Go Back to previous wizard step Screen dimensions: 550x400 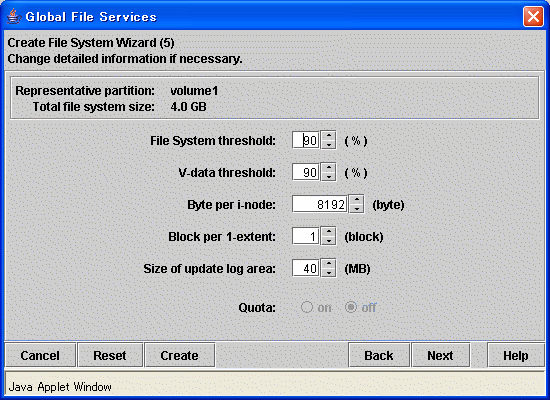379,355
